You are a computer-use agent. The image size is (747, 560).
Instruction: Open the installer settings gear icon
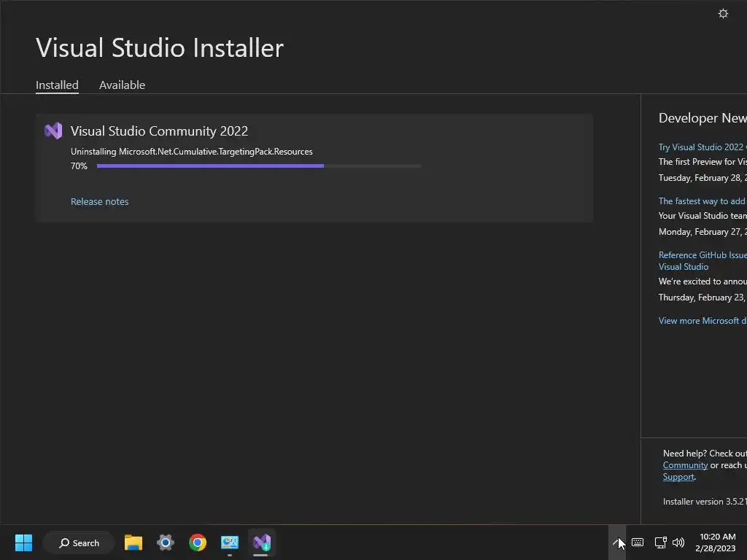pos(723,13)
